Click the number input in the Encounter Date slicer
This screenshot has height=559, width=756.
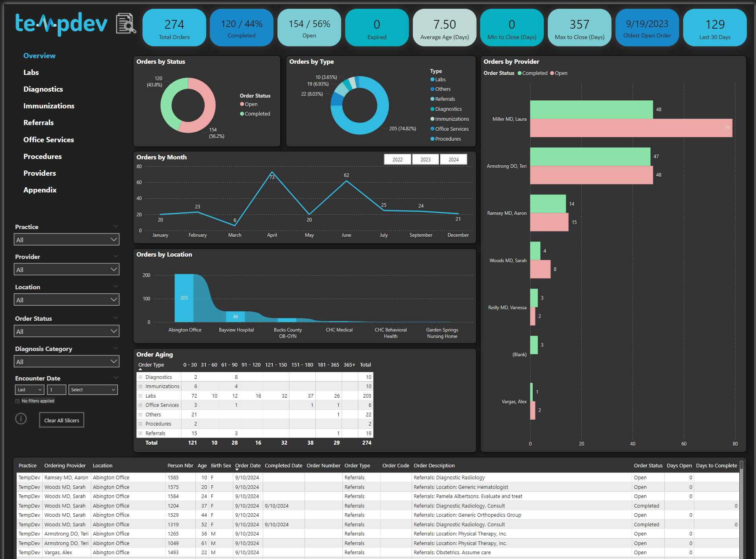click(x=57, y=389)
